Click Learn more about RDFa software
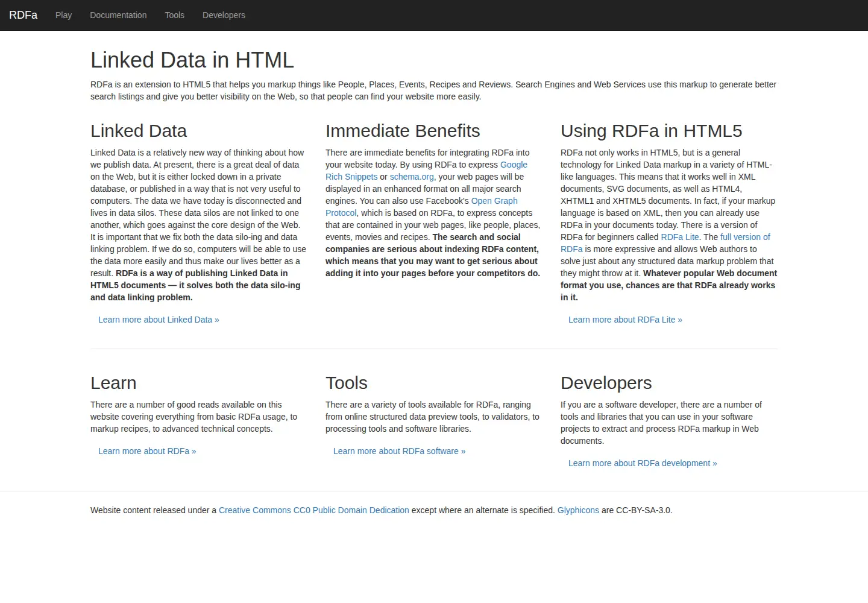The height and width of the screenshot is (603, 868). pyautogui.click(x=399, y=451)
